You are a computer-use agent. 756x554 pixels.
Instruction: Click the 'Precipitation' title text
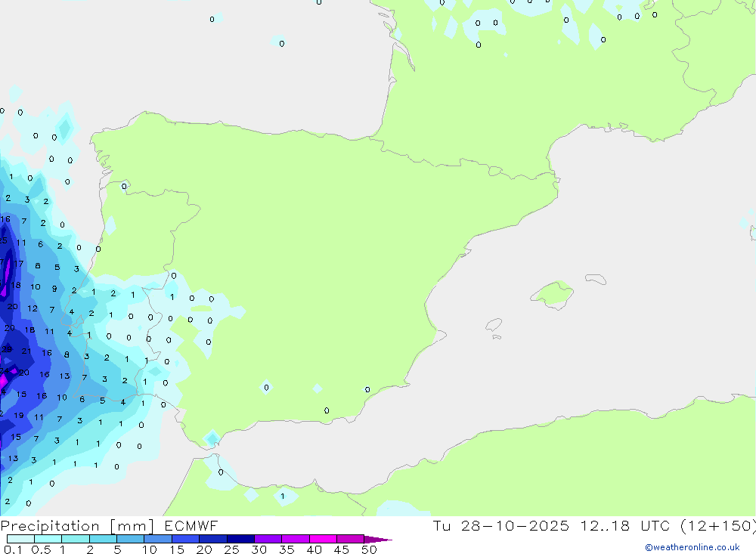pos(50,526)
